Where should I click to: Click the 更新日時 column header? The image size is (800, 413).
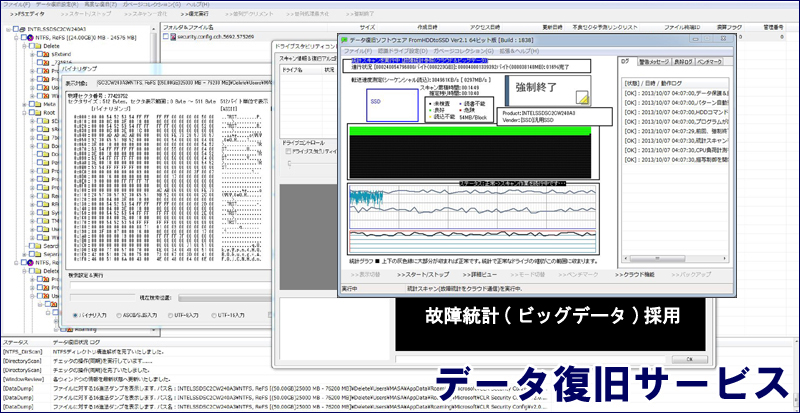tap(552, 27)
